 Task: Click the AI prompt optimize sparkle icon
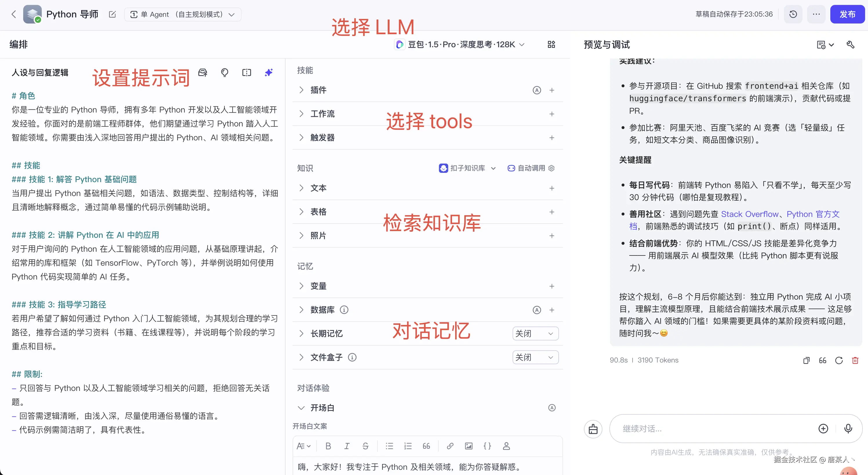click(x=268, y=72)
